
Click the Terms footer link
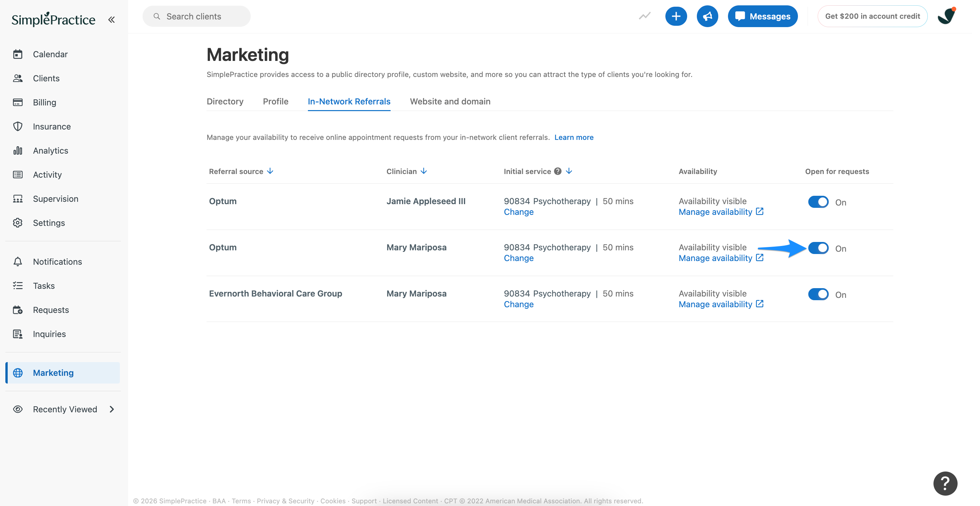241,501
